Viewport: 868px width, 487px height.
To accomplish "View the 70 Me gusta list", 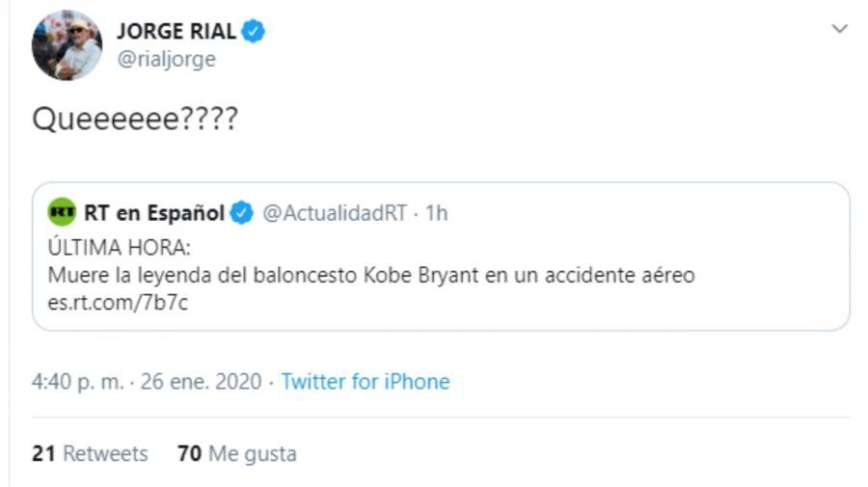I will [x=237, y=453].
